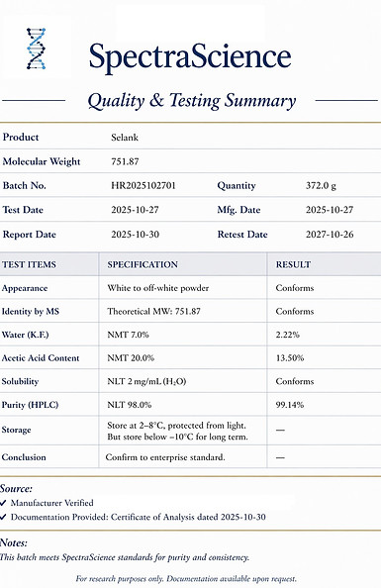Viewport: 381px width, 588px height.
Task: Click the Conforms result for Appearance
Action: (x=294, y=288)
